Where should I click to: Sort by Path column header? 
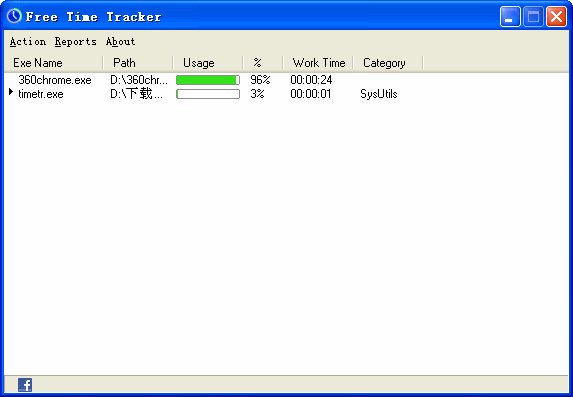pos(138,63)
